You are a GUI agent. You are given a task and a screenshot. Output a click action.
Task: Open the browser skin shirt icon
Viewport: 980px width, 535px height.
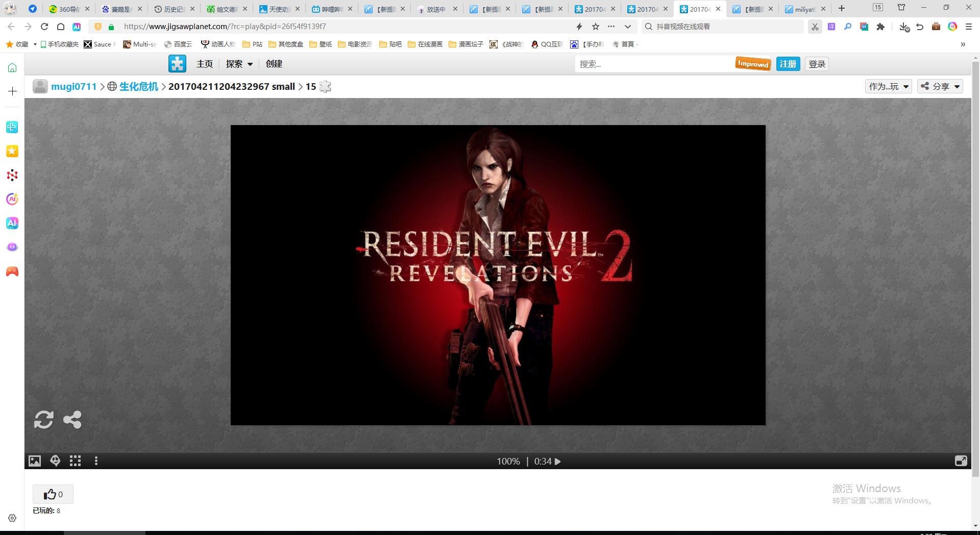pos(901,8)
